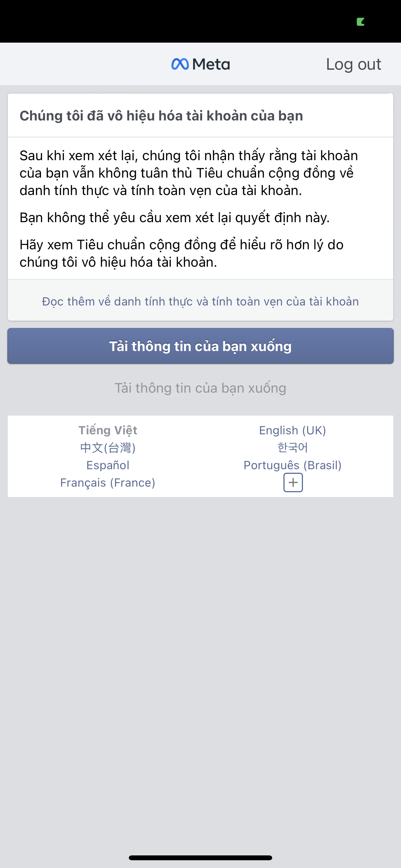Viewport: 401px width, 868px height.
Task: Select 한국어 language option
Action: (293, 448)
